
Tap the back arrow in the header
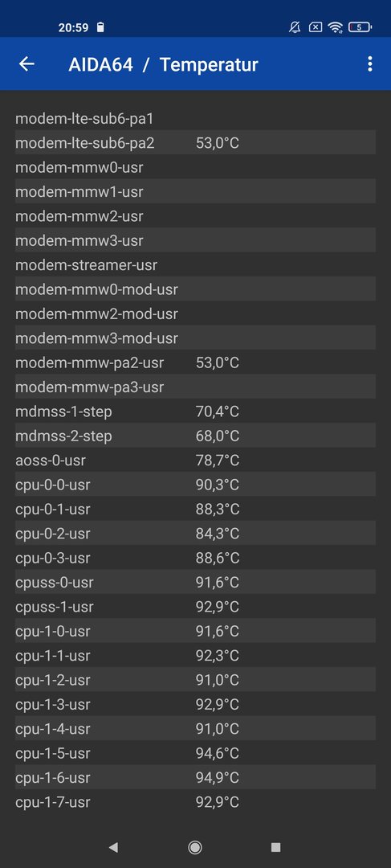pos(26,64)
